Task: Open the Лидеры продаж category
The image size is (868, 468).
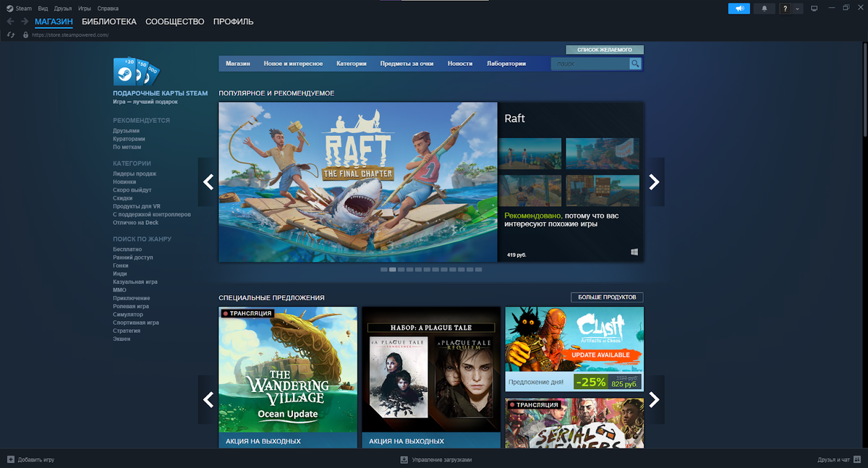Action: pyautogui.click(x=135, y=174)
